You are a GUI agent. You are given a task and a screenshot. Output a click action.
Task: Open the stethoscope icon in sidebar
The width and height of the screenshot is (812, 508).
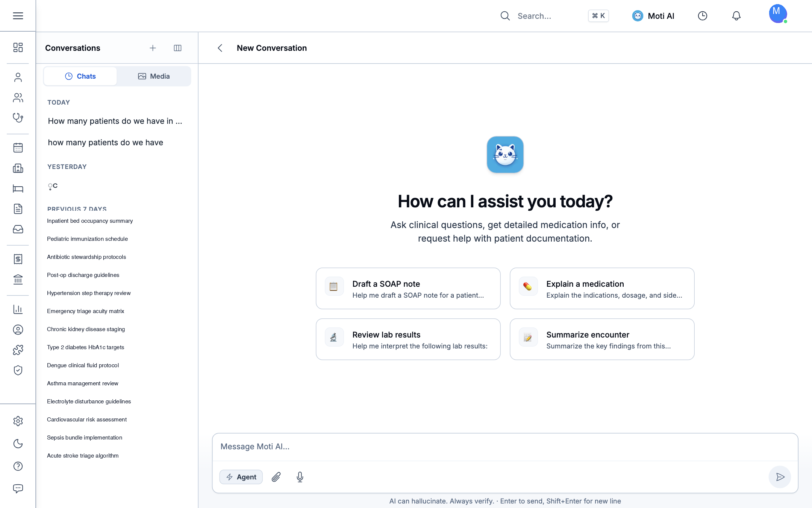click(x=18, y=118)
